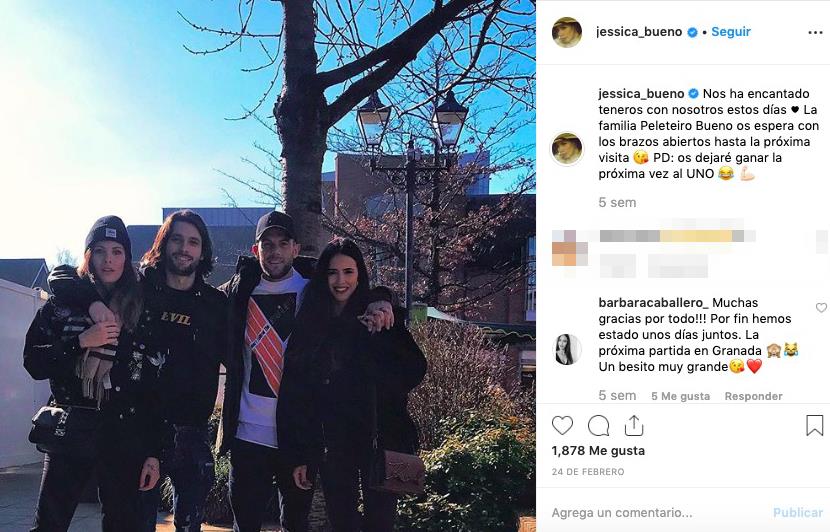
Task: Open the jessica_bueno username link in the header
Action: (639, 32)
